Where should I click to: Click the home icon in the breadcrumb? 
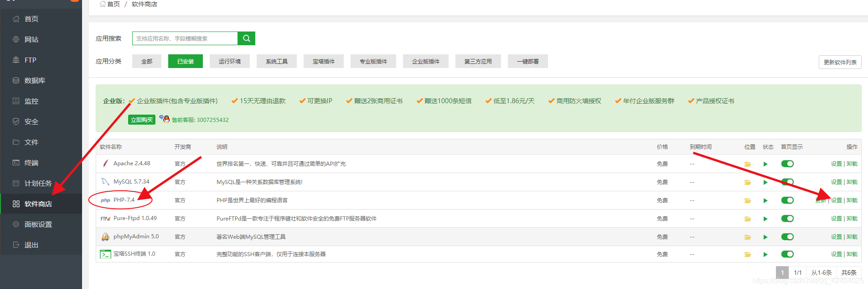(103, 4)
